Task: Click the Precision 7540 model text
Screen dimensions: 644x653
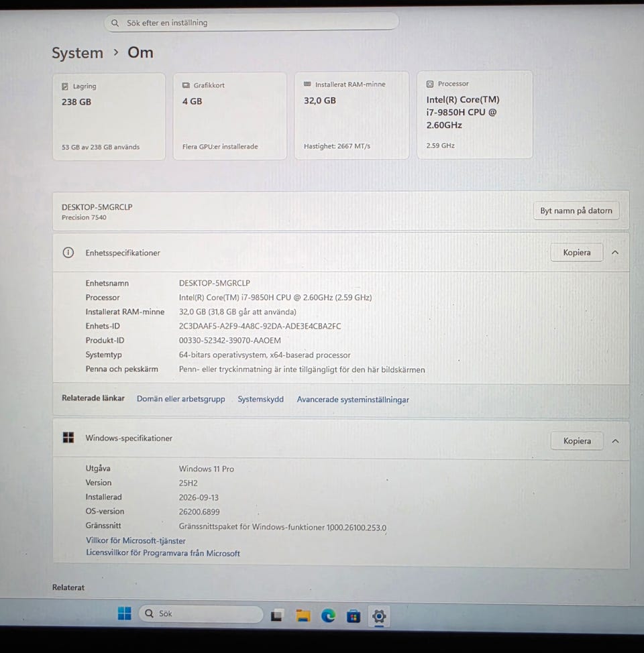Action: [84, 217]
